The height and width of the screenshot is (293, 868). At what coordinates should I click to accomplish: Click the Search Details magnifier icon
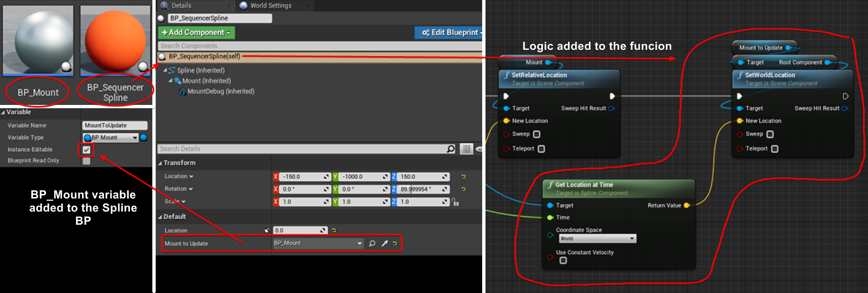point(451,149)
